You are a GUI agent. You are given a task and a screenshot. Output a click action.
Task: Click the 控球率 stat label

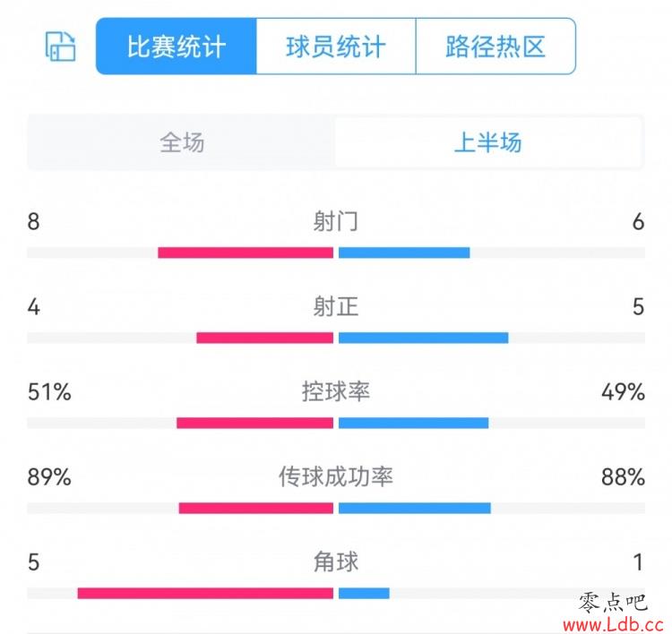pos(336,391)
